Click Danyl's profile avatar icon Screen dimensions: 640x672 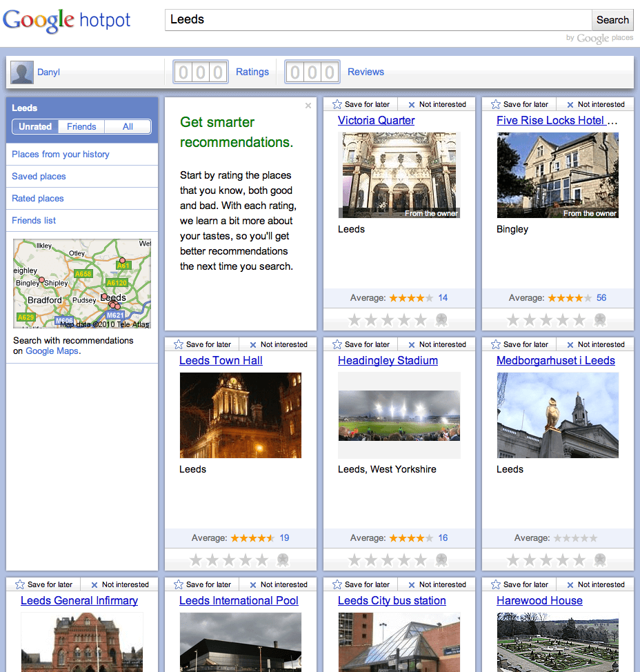coord(22,72)
